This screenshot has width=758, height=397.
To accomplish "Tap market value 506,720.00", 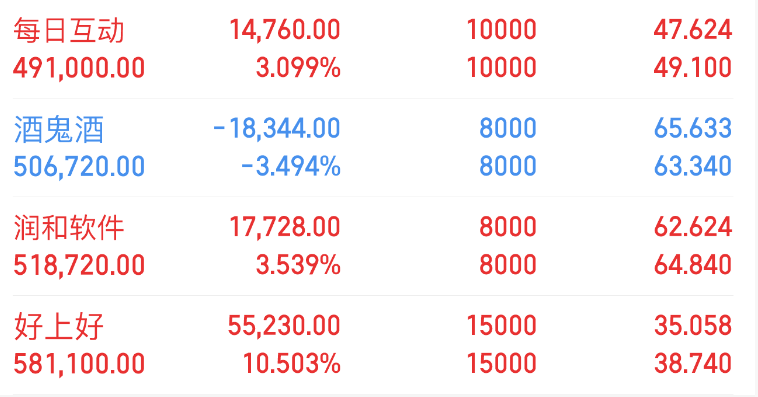I will [x=79, y=167].
